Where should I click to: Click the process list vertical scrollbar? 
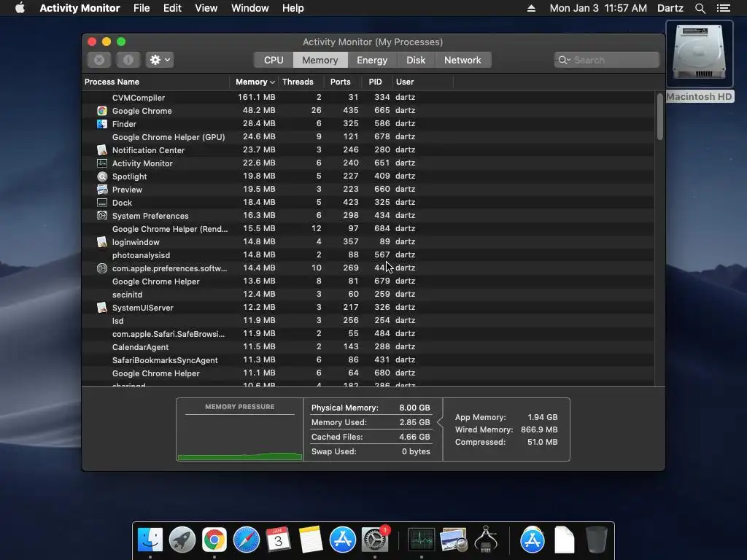coord(659,117)
